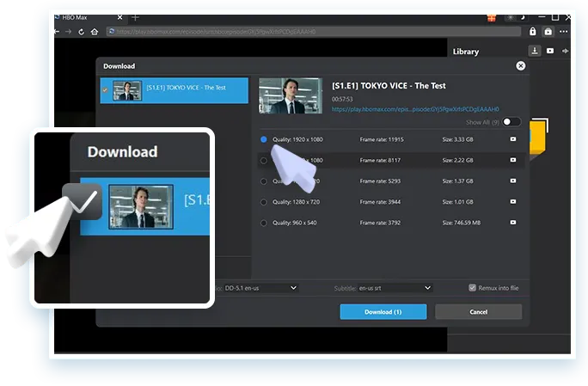Click the video icon on the 1.37 GB row
This screenshot has height=386, width=588.
[x=513, y=181]
